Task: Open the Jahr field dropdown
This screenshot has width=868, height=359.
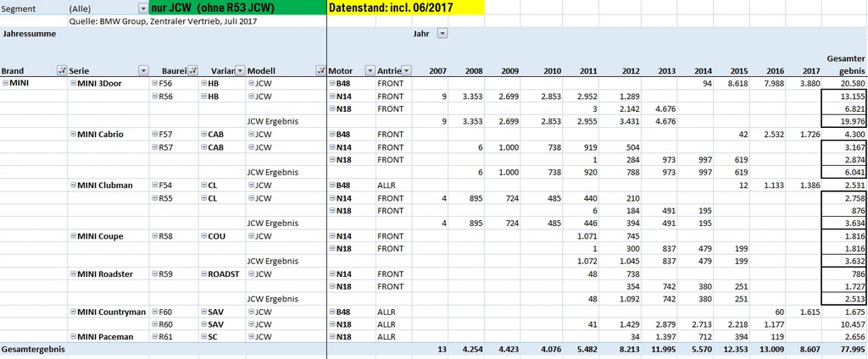Action: click(x=442, y=34)
